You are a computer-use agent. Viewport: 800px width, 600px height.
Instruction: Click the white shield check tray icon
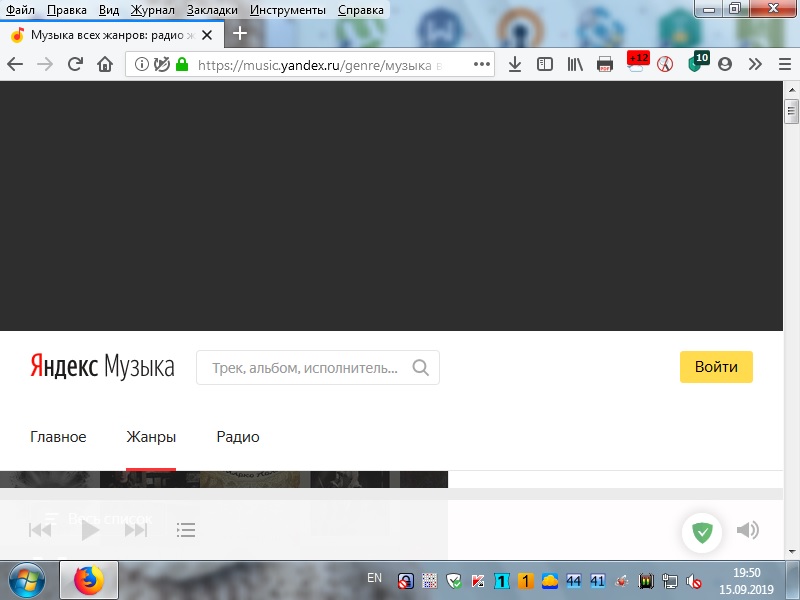(x=454, y=581)
